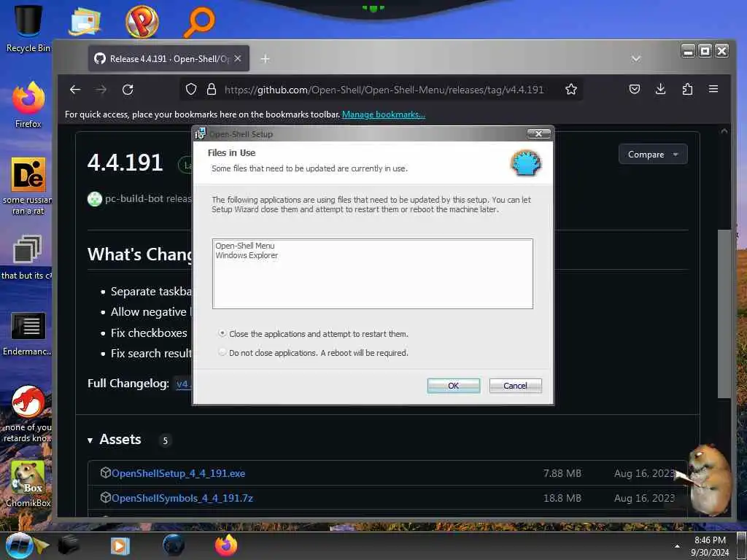Screen dimensions: 747x560
Task: Click the Open-Shell shell logo in dialog
Action: click(x=526, y=163)
